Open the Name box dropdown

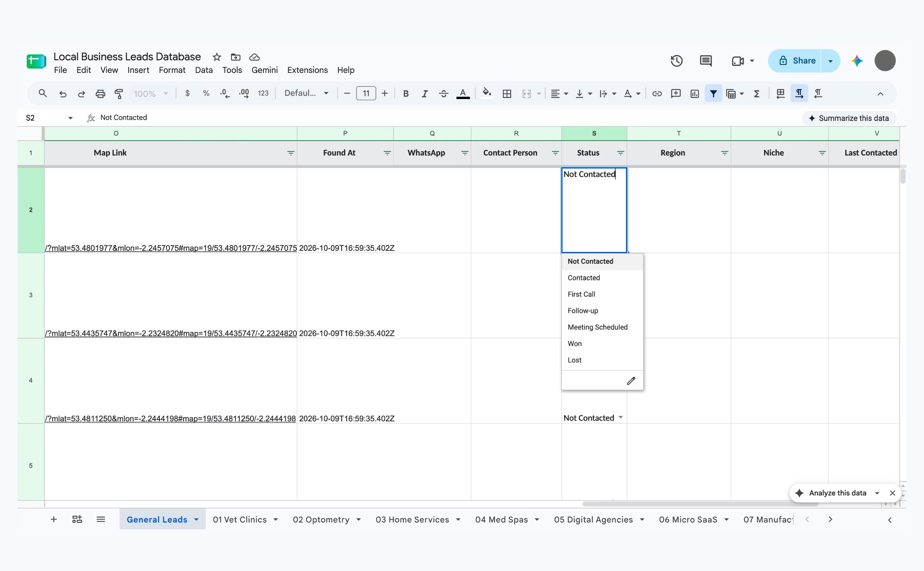[70, 118]
